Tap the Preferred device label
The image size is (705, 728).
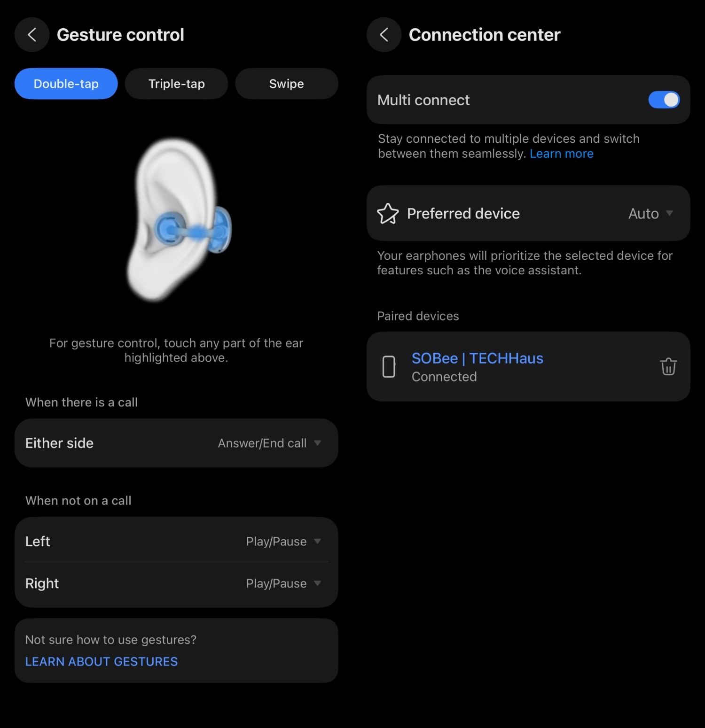click(463, 214)
